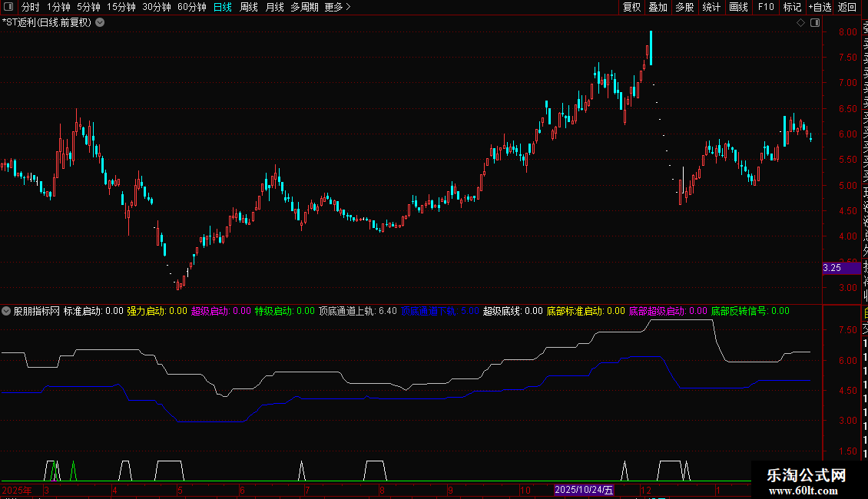Open F10 company information
This screenshot has height=499, width=868.
click(x=766, y=7)
